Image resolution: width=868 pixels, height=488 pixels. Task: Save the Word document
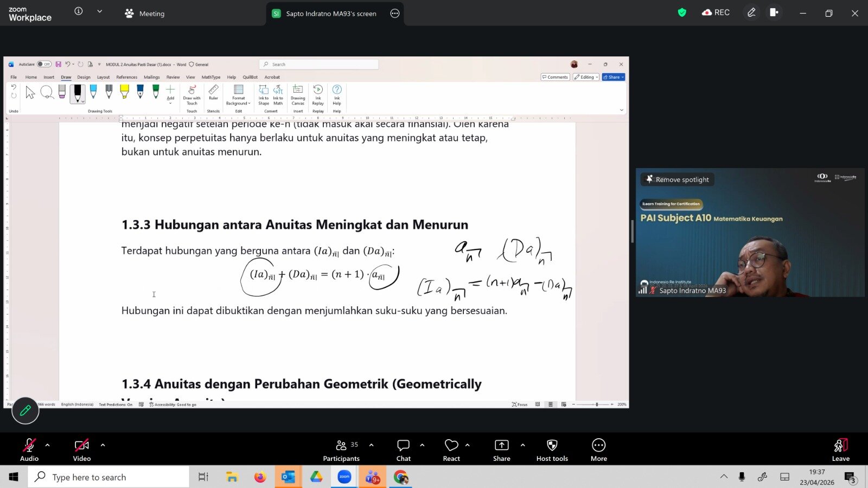click(x=59, y=65)
